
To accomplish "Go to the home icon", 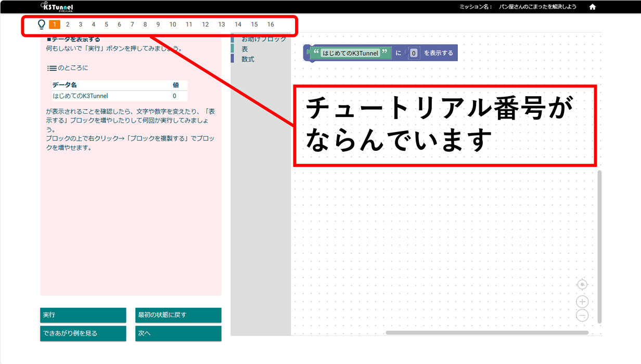I will (592, 7).
